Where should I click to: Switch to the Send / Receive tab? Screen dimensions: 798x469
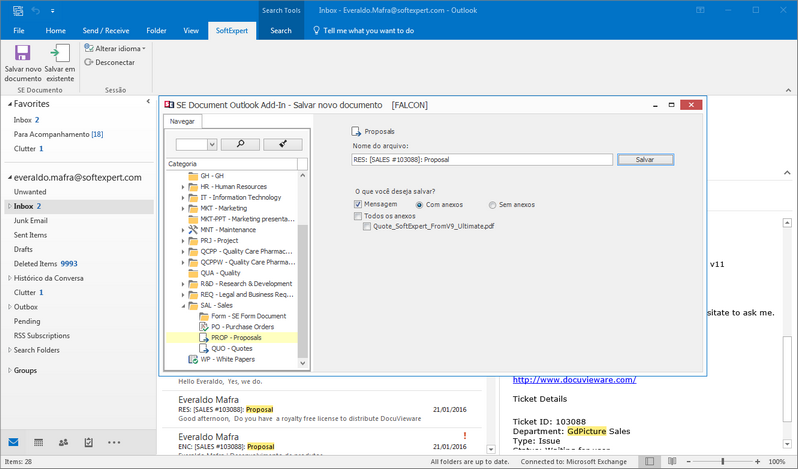click(106, 31)
